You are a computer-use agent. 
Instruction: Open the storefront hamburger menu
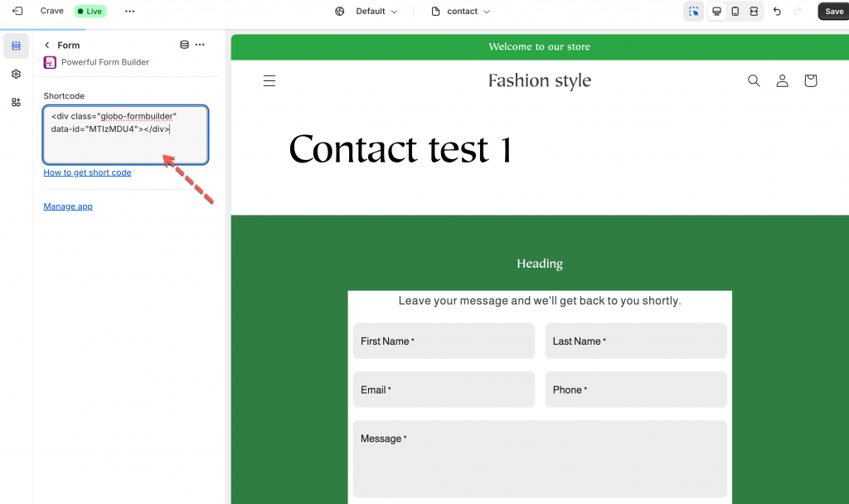click(269, 80)
